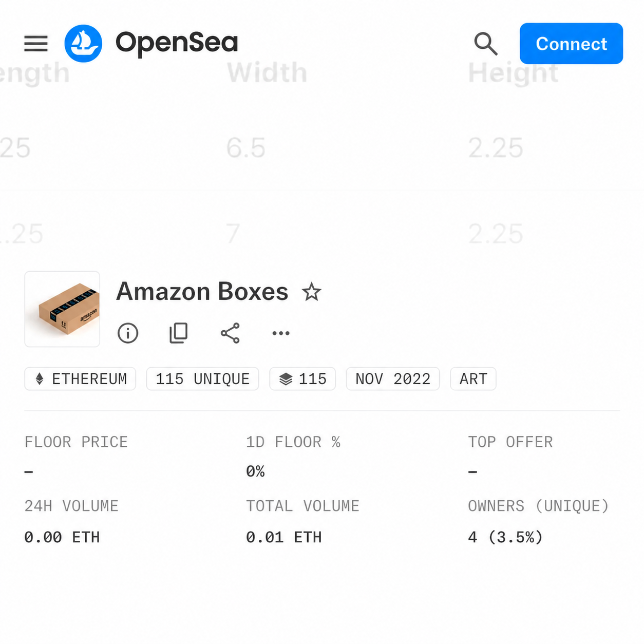Favorite Amazon Boxes with the star
Viewport: 644px width, 644px height.
coord(311,292)
